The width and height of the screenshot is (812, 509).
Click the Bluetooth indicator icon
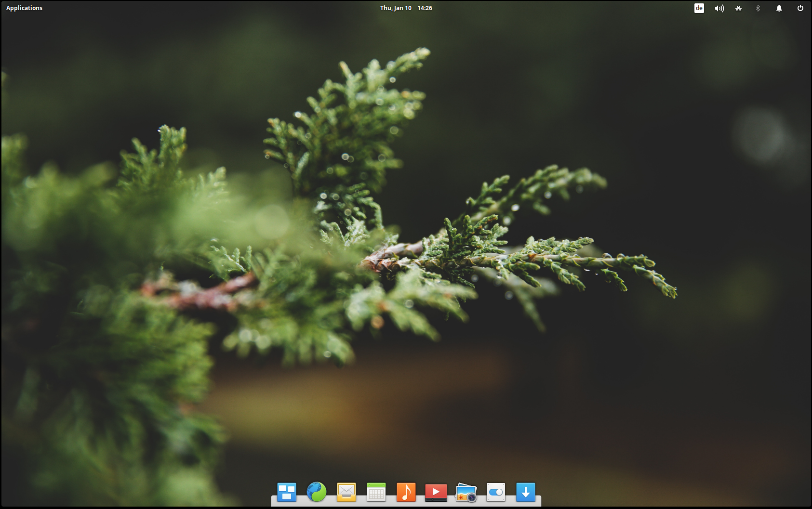coord(758,8)
